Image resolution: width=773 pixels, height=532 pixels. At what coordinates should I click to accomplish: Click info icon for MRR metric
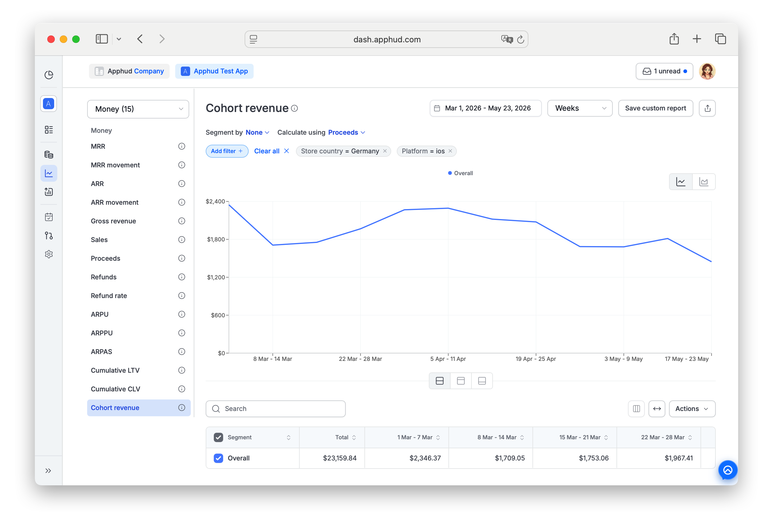182,147
